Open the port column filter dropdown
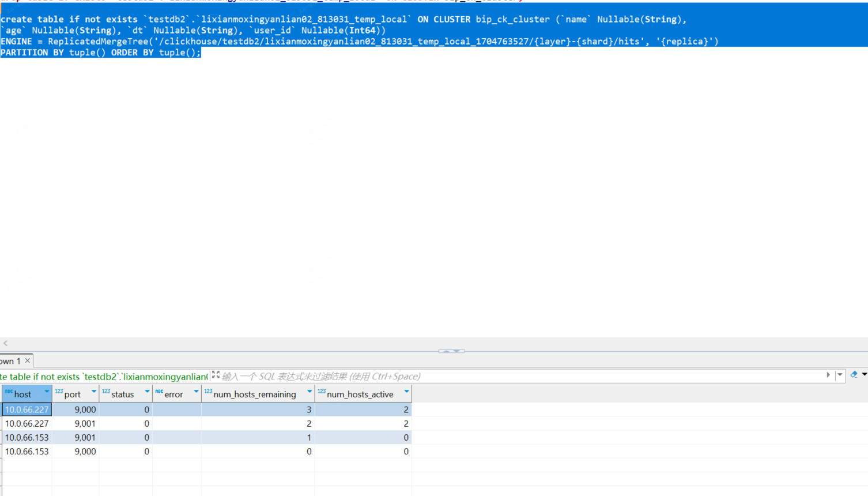This screenshot has height=496, width=868. click(x=94, y=392)
